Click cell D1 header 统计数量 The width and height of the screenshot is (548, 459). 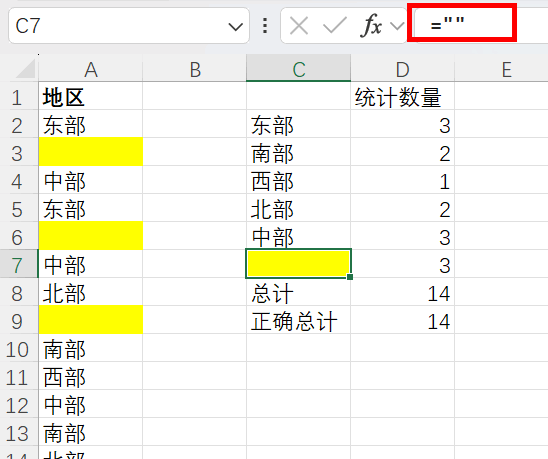pyautogui.click(x=403, y=96)
